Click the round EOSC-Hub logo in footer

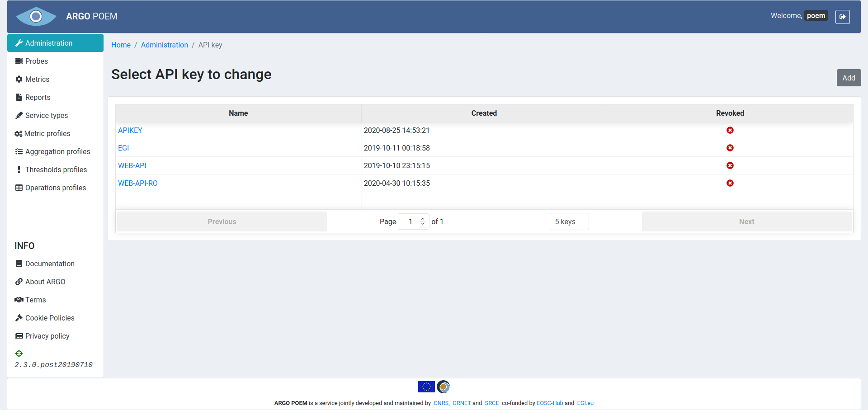click(443, 387)
